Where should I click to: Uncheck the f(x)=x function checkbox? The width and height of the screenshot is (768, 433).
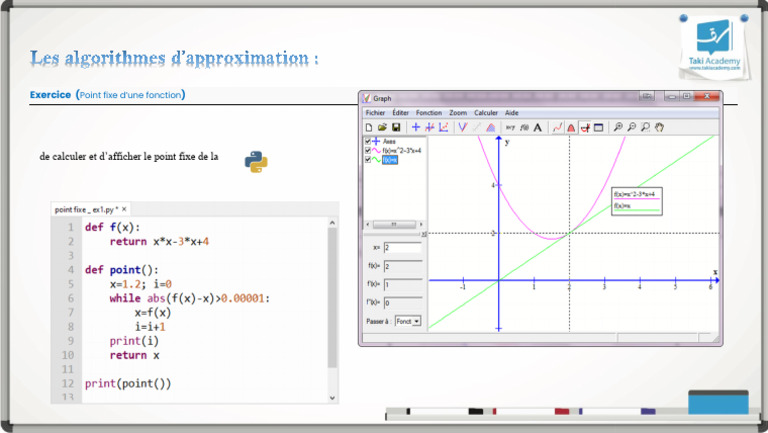point(368,160)
